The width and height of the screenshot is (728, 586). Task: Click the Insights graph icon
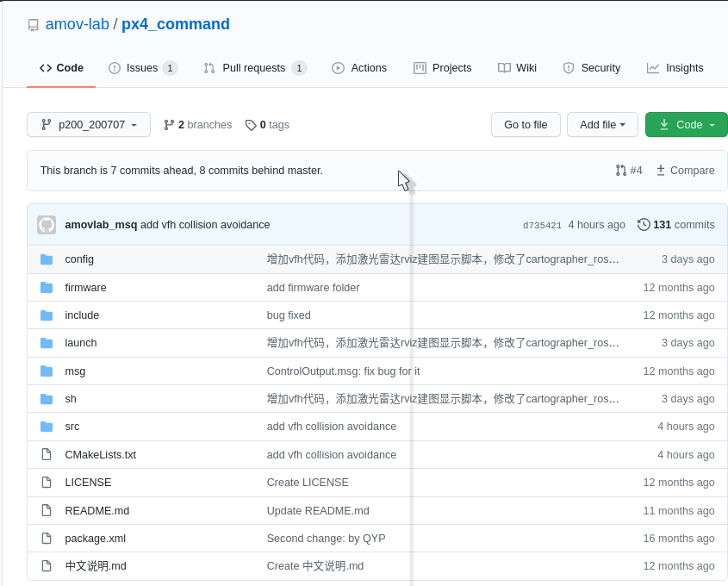(x=653, y=68)
